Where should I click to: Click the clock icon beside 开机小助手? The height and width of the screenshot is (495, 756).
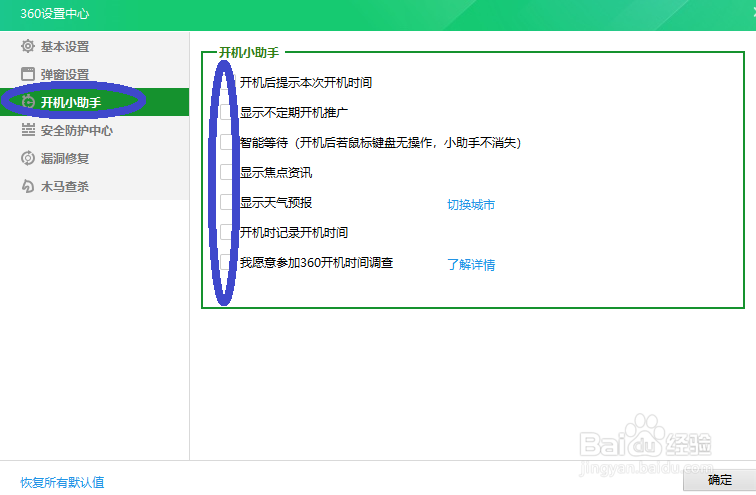pyautogui.click(x=28, y=102)
